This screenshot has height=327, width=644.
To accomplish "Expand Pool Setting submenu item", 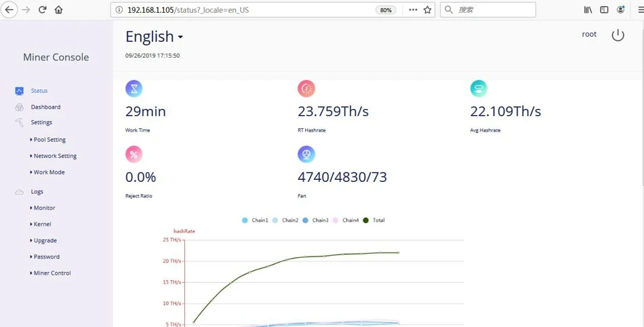I will pos(47,140).
